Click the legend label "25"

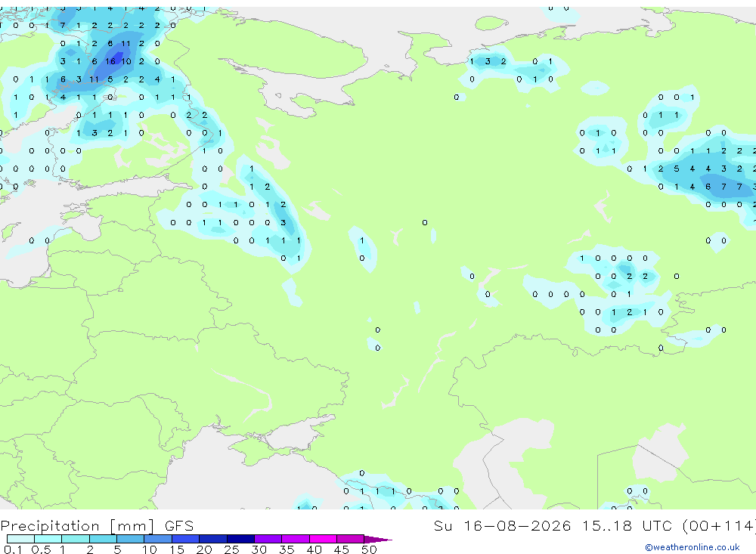pos(231,549)
